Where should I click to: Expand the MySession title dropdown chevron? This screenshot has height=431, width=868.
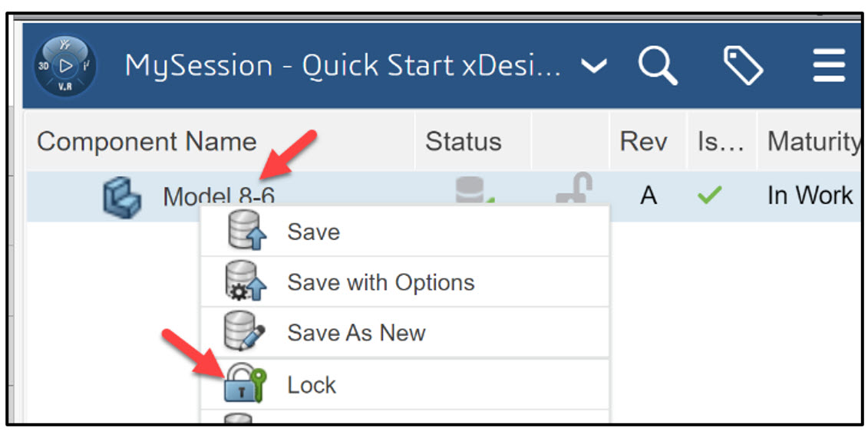pos(594,66)
